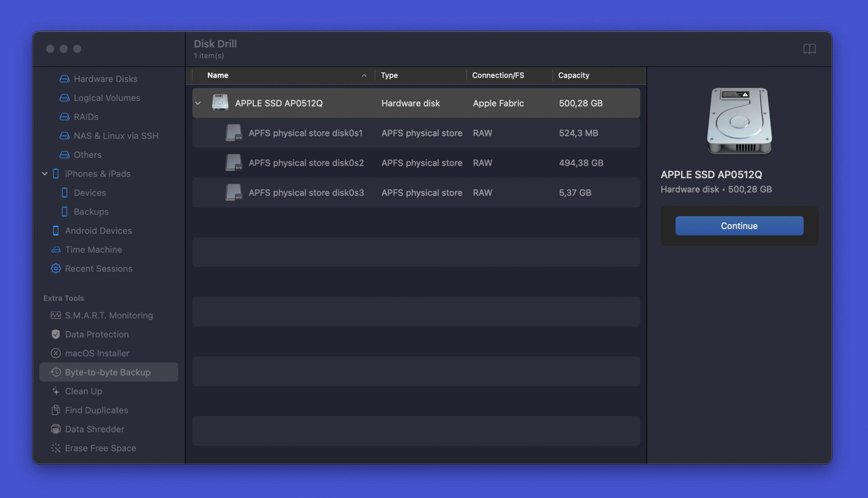This screenshot has width=868, height=498.
Task: Sort by Type column header
Action: [389, 75]
